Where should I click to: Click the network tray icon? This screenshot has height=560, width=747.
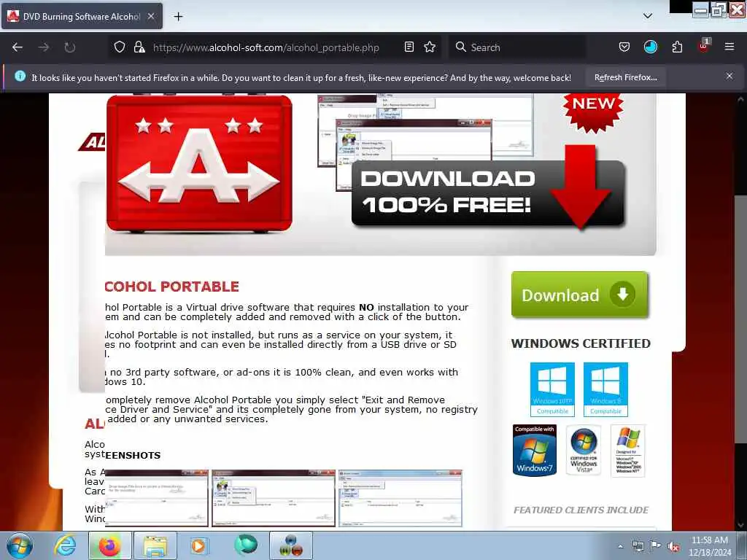[x=638, y=547]
